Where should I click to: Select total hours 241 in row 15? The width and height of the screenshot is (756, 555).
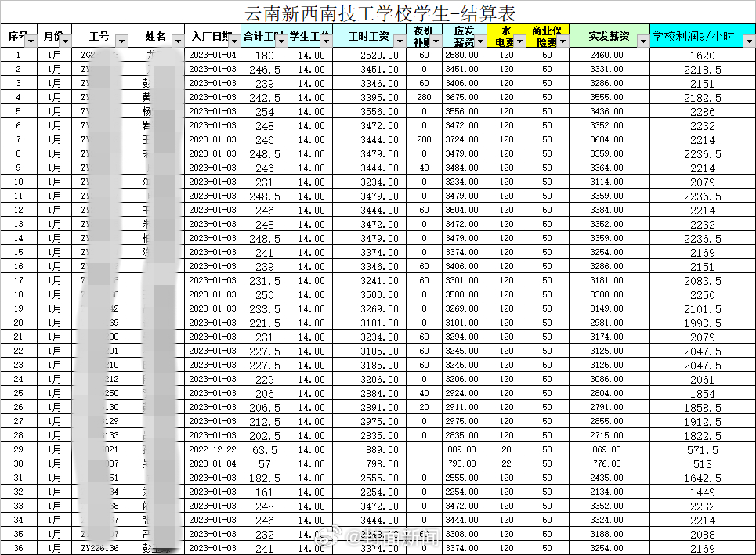(x=265, y=252)
